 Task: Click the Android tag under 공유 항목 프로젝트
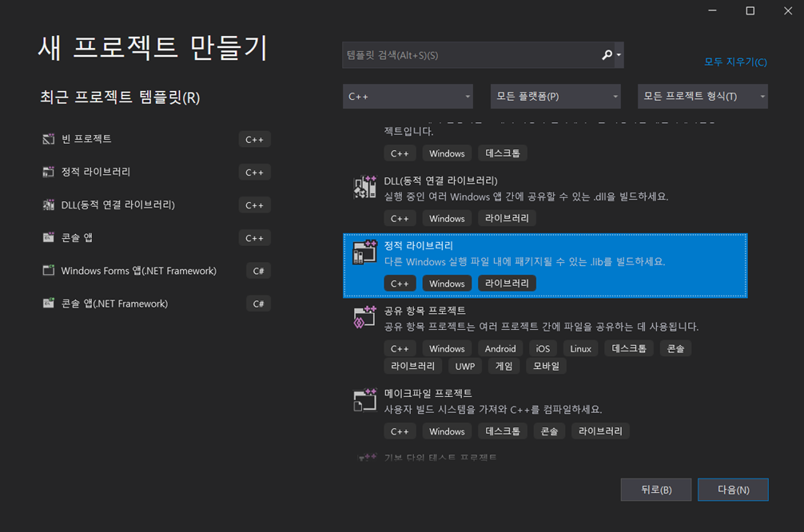coord(500,348)
